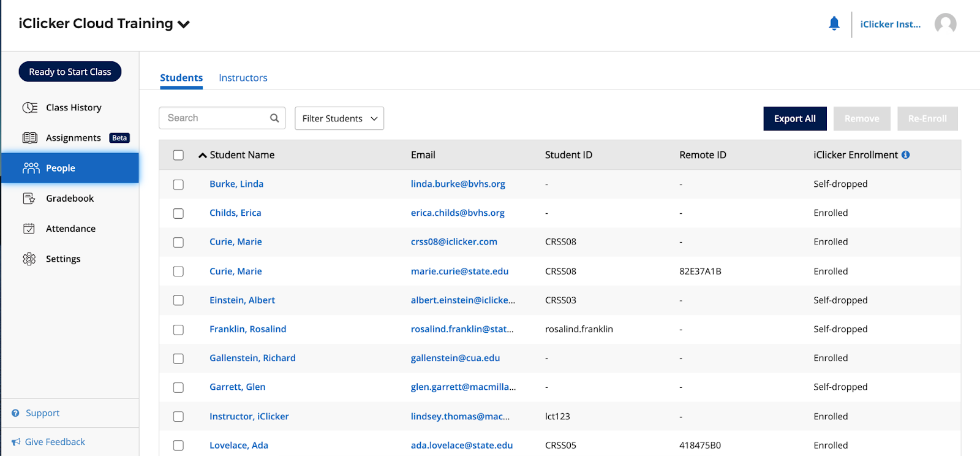Screen dimensions: 980x456
Task: Open the Support link
Action: click(x=42, y=413)
